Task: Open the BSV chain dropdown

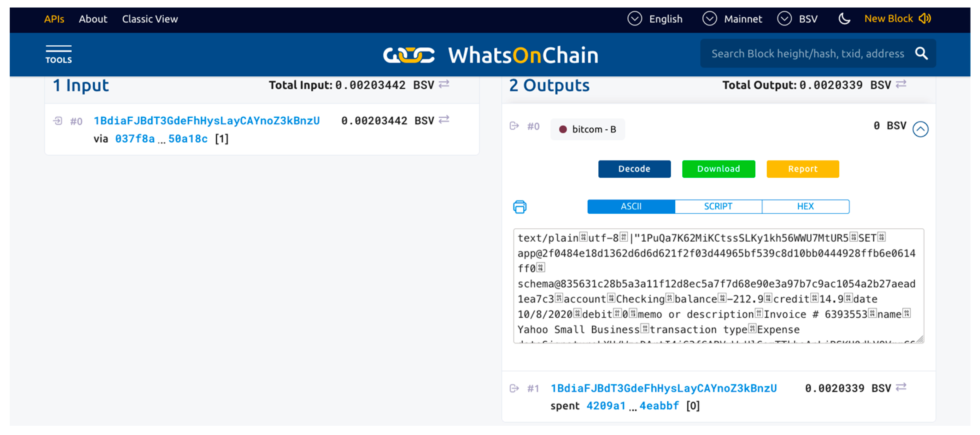Action: click(x=797, y=19)
